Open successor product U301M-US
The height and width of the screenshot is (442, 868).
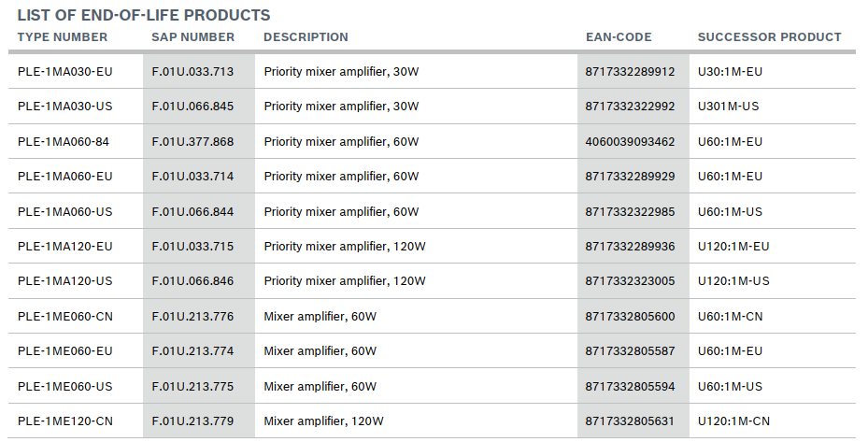pos(729,107)
